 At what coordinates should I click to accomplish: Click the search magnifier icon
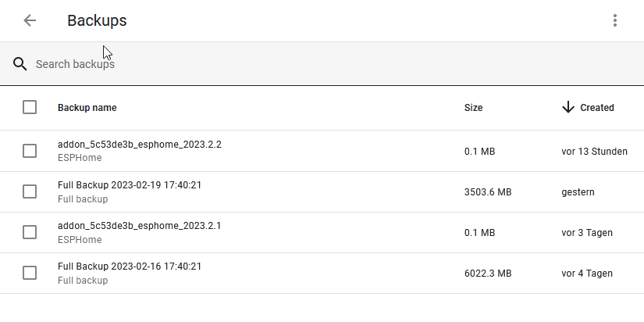[20, 64]
